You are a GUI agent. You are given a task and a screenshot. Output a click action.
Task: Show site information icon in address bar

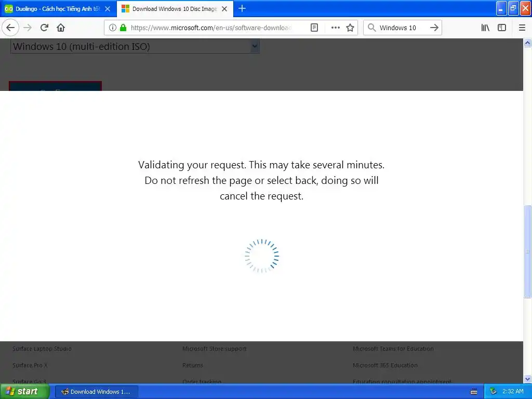[x=113, y=28]
